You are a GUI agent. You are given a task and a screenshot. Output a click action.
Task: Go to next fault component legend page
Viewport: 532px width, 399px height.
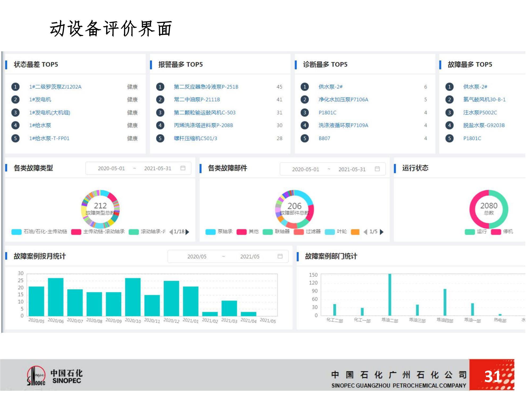[382, 232]
